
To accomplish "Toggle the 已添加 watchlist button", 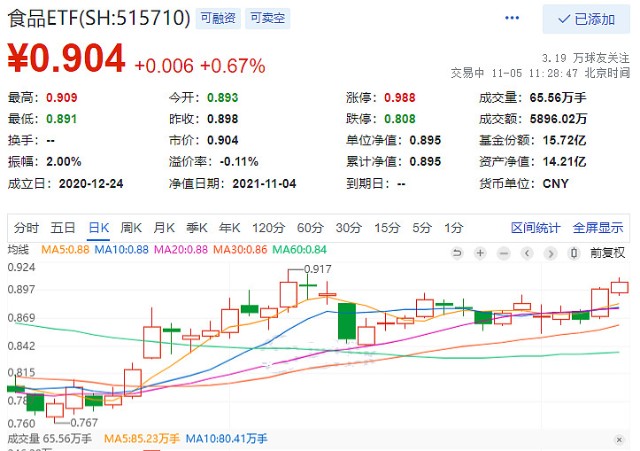I will coord(587,19).
